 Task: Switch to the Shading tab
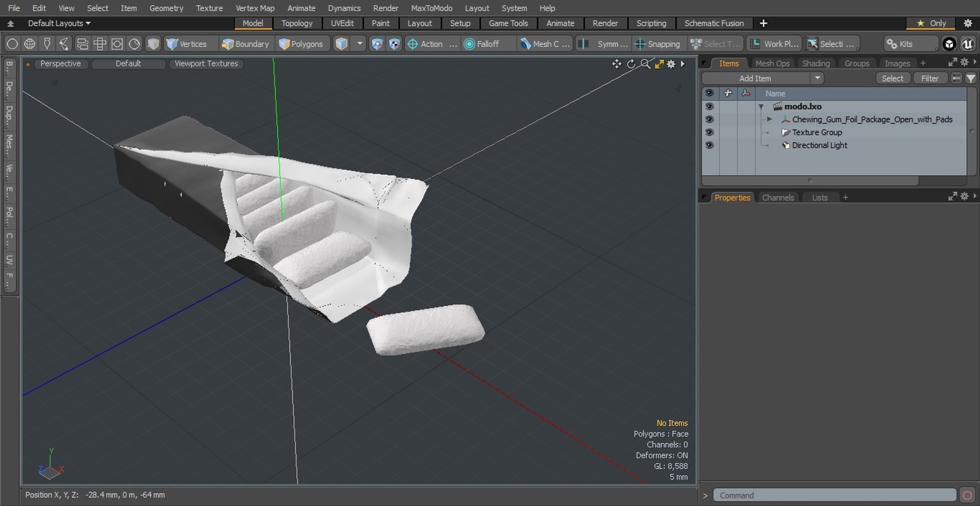click(816, 63)
